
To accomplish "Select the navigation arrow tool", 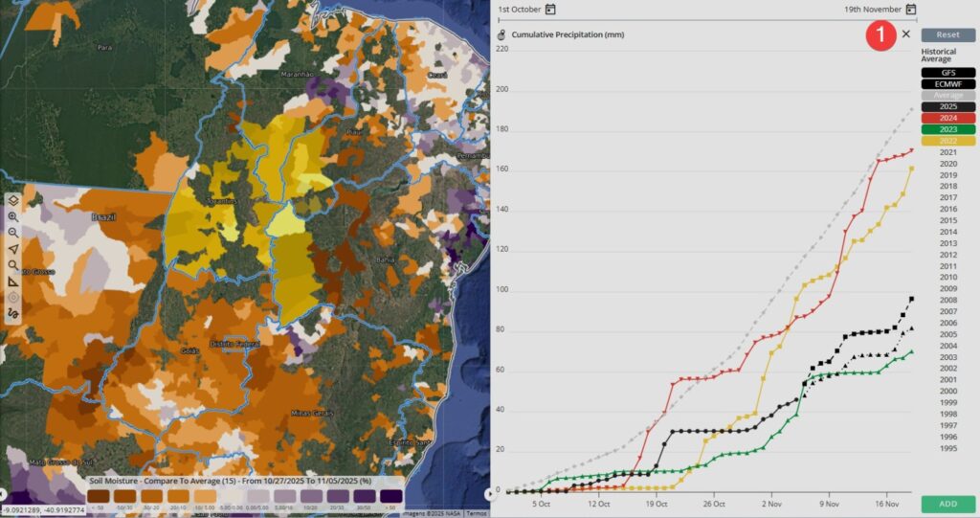I will click(x=13, y=249).
